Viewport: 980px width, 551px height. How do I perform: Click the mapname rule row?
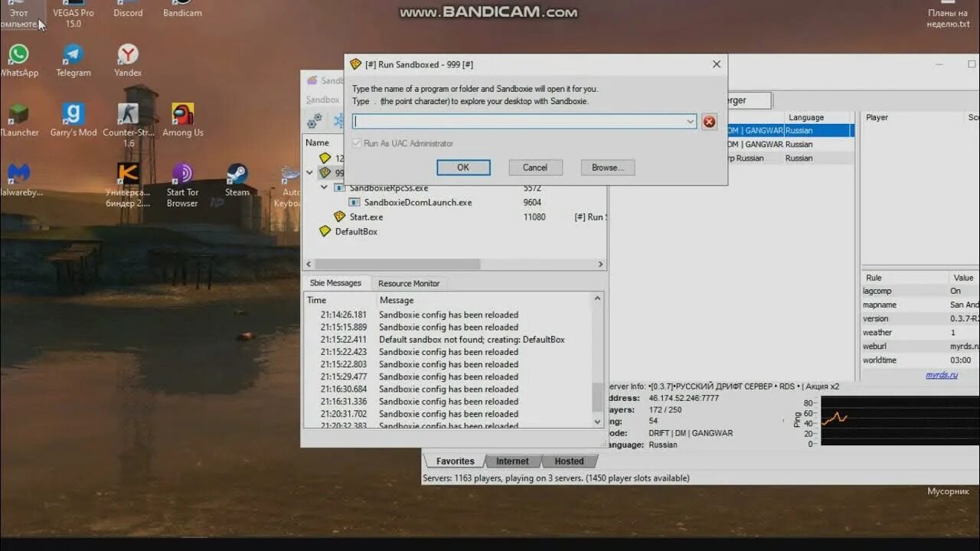(x=920, y=305)
